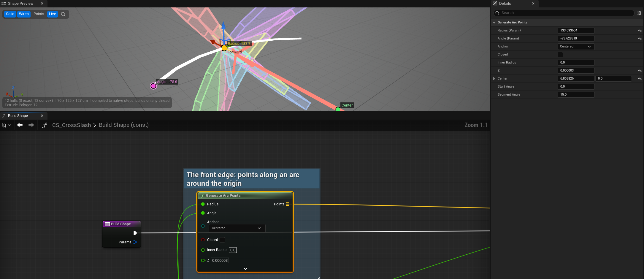Click the Build Shape execution output pin
The width and height of the screenshot is (644, 279).
[x=135, y=233]
